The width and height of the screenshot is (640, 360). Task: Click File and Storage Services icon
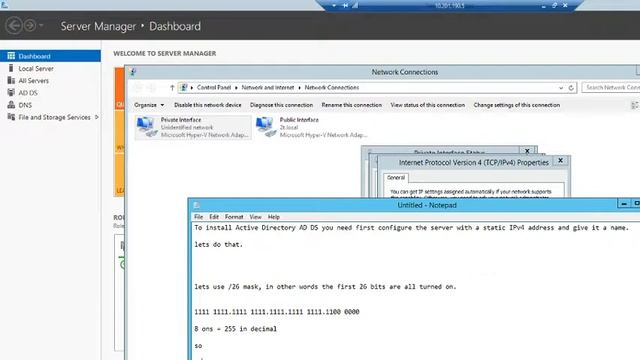[x=11, y=117]
